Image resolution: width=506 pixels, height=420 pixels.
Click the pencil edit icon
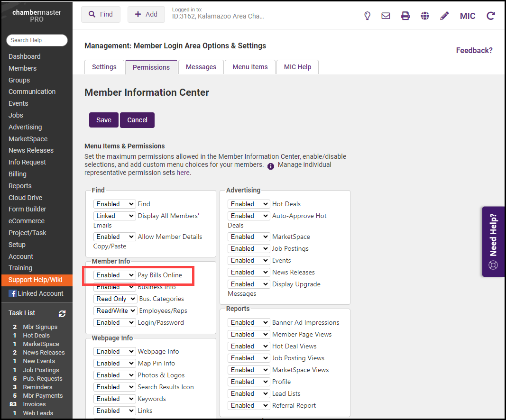[444, 16]
